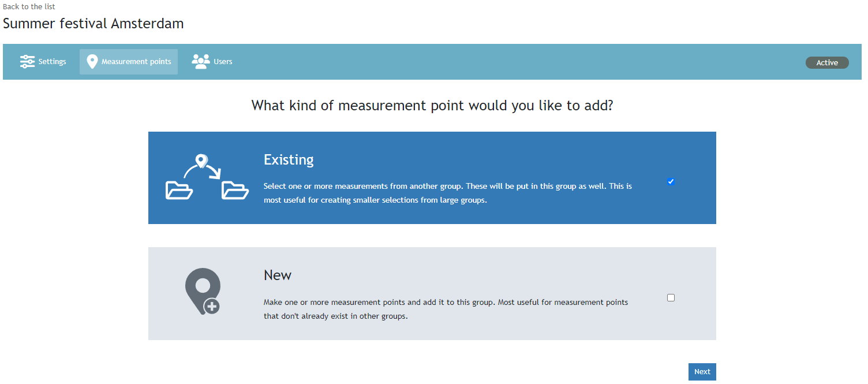Click the Existing card heading
The width and height of the screenshot is (868, 384).
(x=289, y=160)
